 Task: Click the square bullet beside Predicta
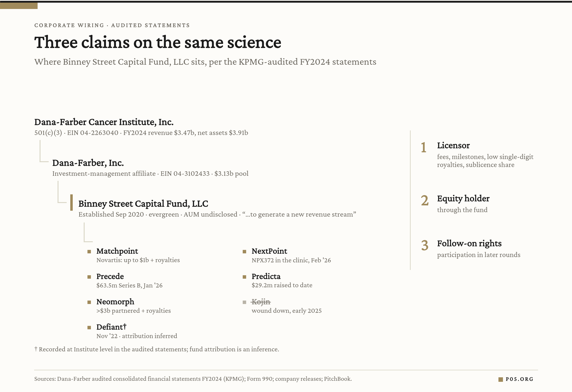pos(244,277)
